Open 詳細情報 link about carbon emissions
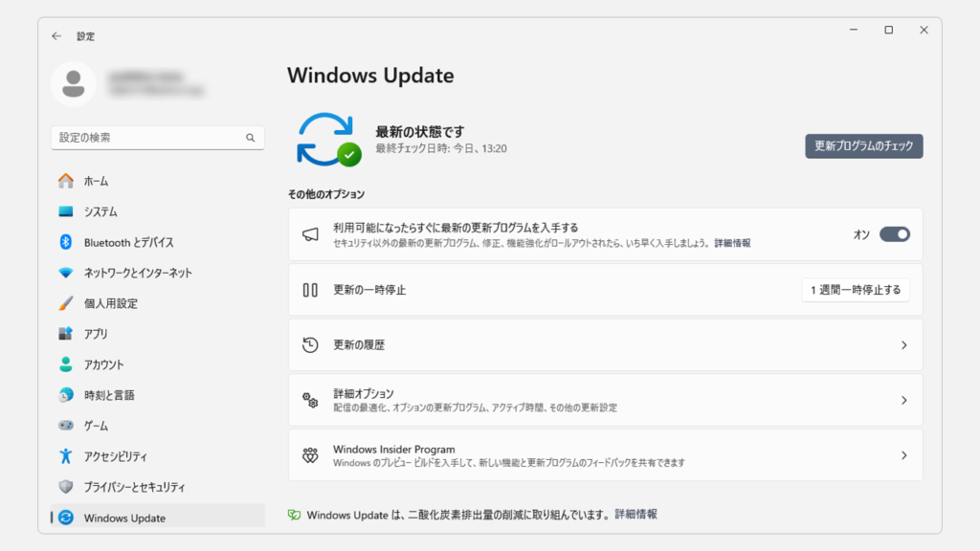This screenshot has width=980, height=551. point(636,514)
